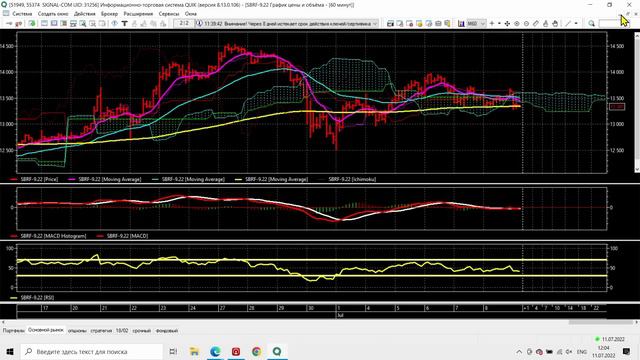Screen dimensions: 640x360
Task: Click the yellow sticky-note table icon
Action: click(419, 24)
